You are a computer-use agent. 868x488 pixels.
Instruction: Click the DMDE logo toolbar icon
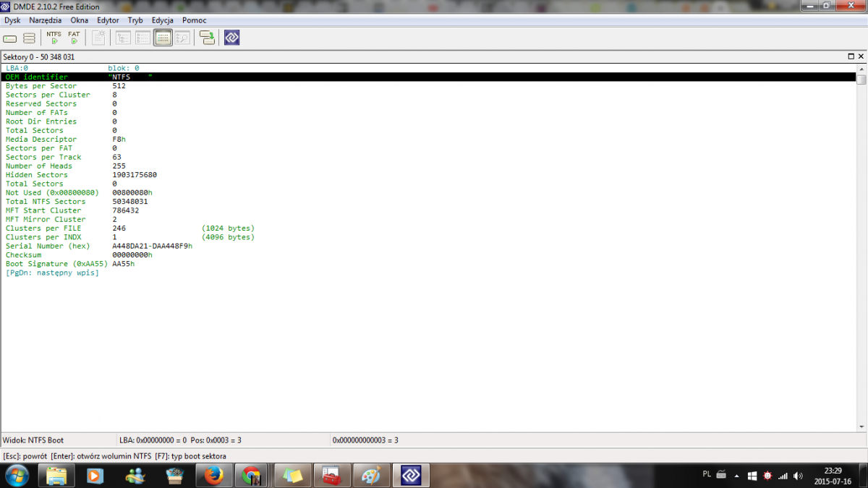[231, 38]
